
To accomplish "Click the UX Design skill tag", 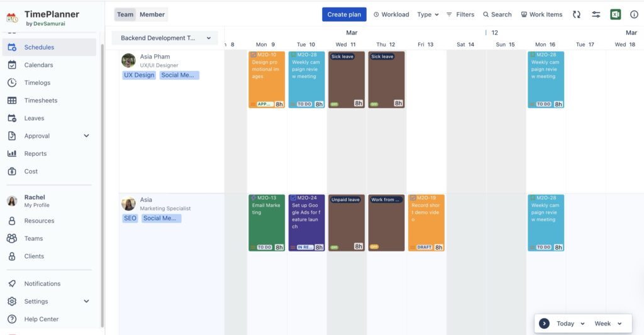I will [139, 75].
